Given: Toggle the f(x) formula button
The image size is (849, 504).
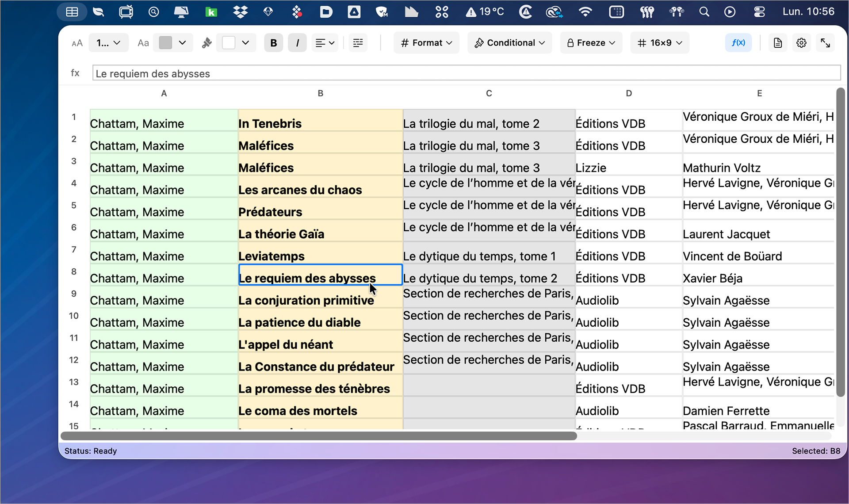Looking at the screenshot, I should 738,43.
